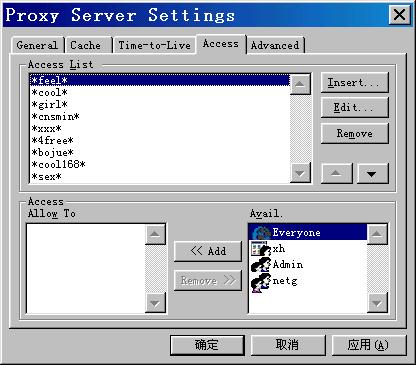Cancel with the 取消 button
This screenshot has width=416, height=365.
click(x=288, y=345)
